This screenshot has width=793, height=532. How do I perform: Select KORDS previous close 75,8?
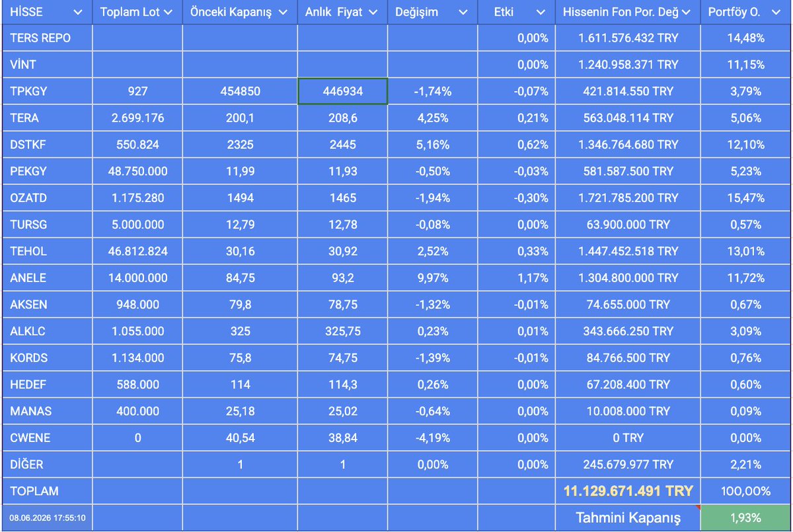click(240, 358)
